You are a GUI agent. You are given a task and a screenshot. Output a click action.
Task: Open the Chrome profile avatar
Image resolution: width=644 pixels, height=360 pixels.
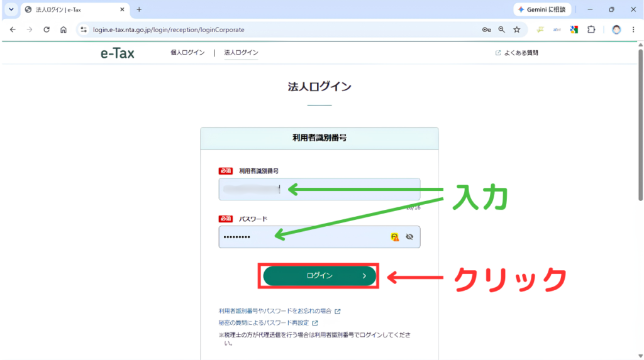[x=616, y=30]
